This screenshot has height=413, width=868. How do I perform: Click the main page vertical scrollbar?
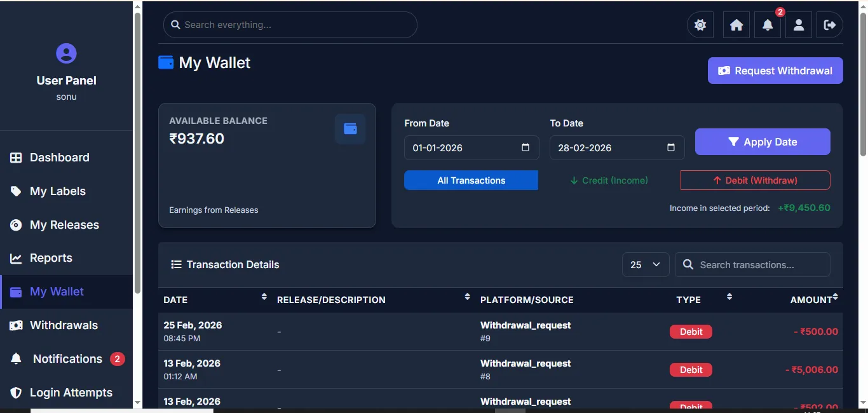pyautogui.click(x=863, y=84)
